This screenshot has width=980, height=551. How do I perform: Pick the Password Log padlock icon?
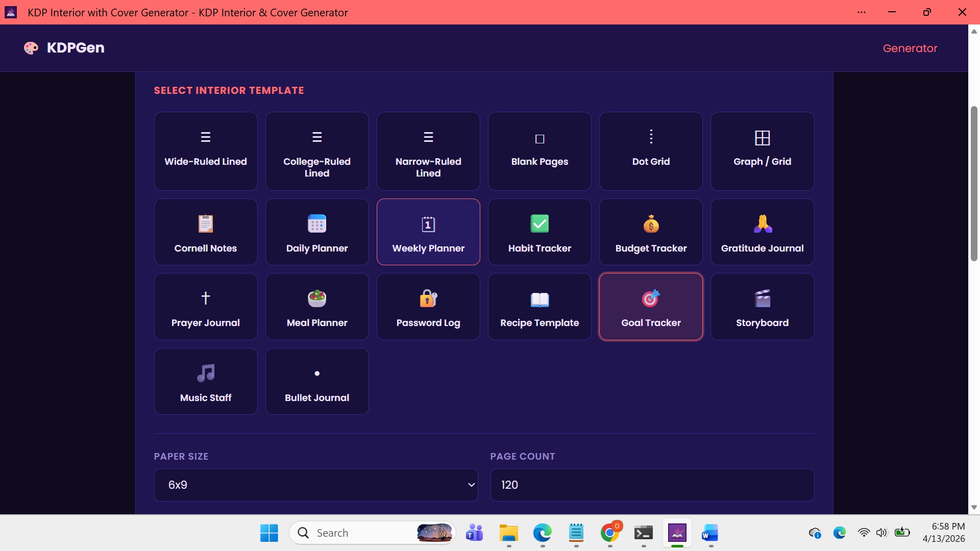[428, 298]
